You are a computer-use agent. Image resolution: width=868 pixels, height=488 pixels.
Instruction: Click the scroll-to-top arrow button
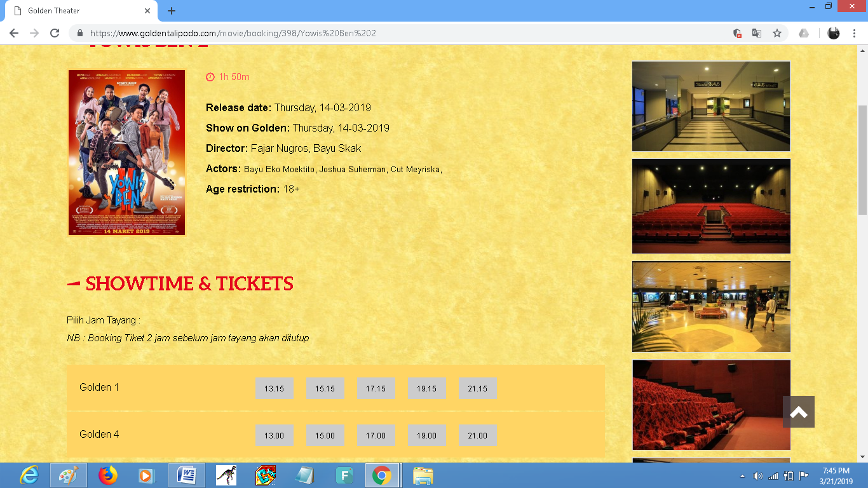point(799,412)
